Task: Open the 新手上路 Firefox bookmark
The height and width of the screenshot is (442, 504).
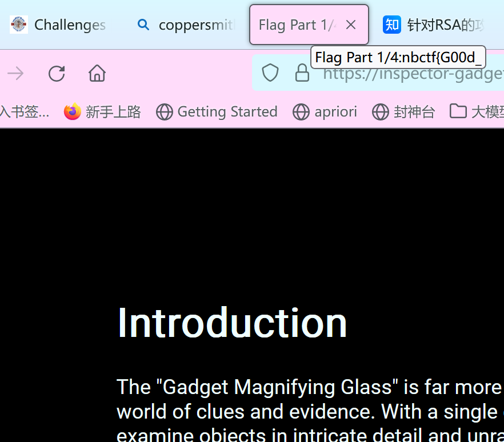Action: 103,112
